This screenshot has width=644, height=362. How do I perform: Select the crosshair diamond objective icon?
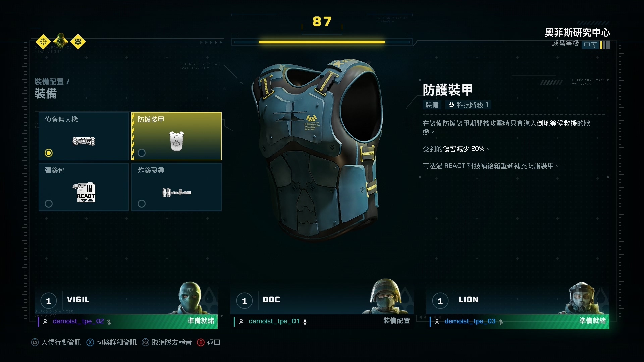coord(43,42)
